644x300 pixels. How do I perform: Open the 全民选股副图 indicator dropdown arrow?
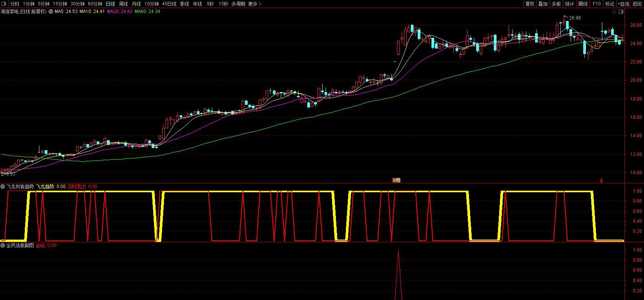3,245
